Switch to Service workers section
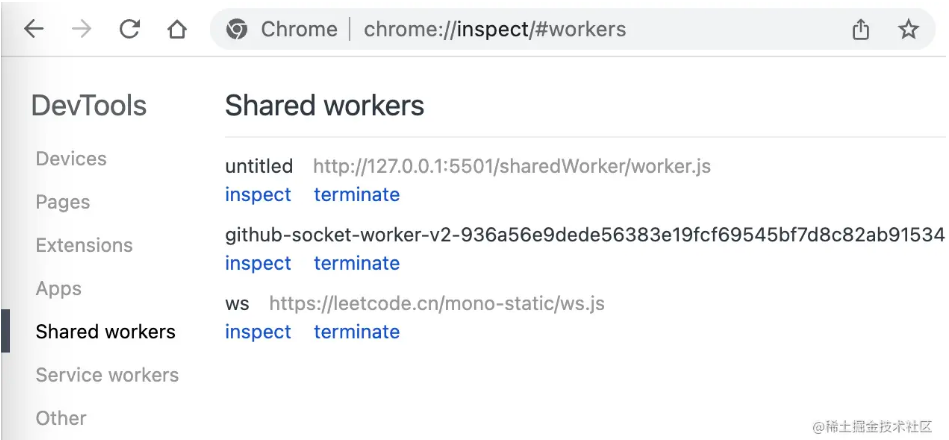 [107, 375]
